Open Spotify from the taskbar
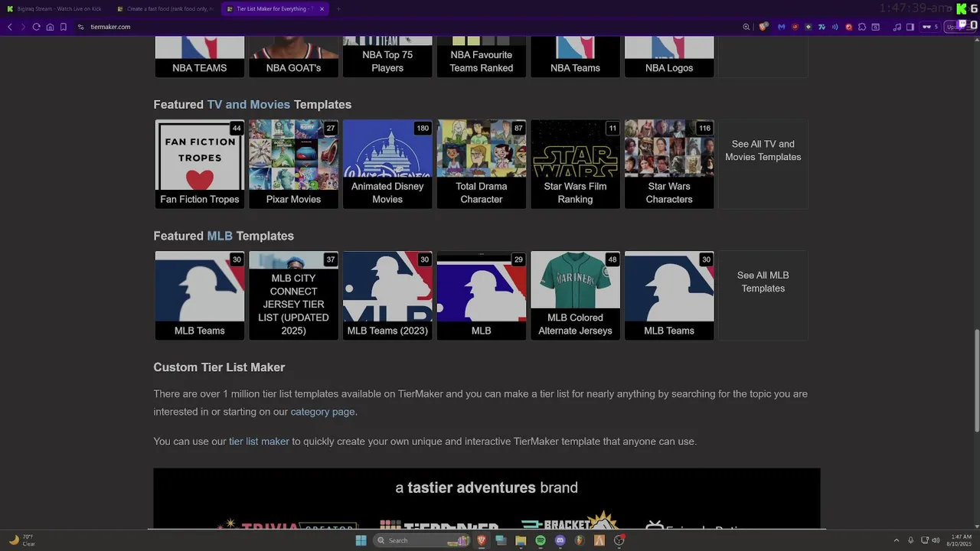Screen dimensions: 980x551 541,540
